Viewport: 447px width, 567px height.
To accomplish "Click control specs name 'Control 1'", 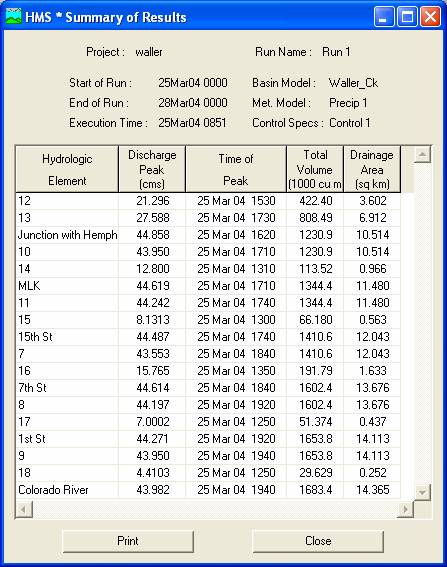I will pos(349,123).
